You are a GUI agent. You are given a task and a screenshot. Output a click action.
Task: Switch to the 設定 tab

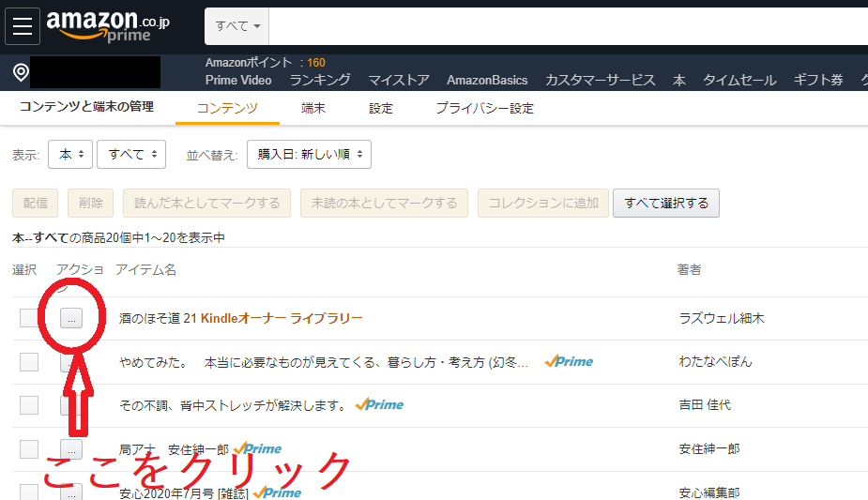(x=381, y=108)
